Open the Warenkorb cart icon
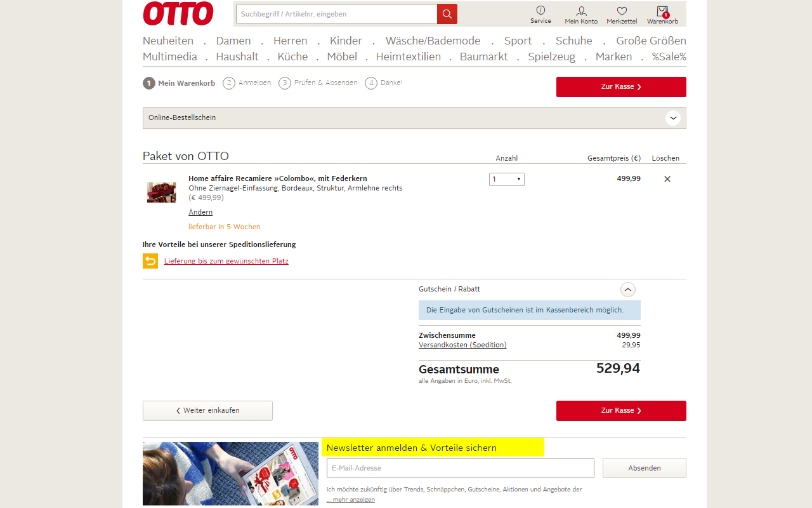 [x=662, y=15]
